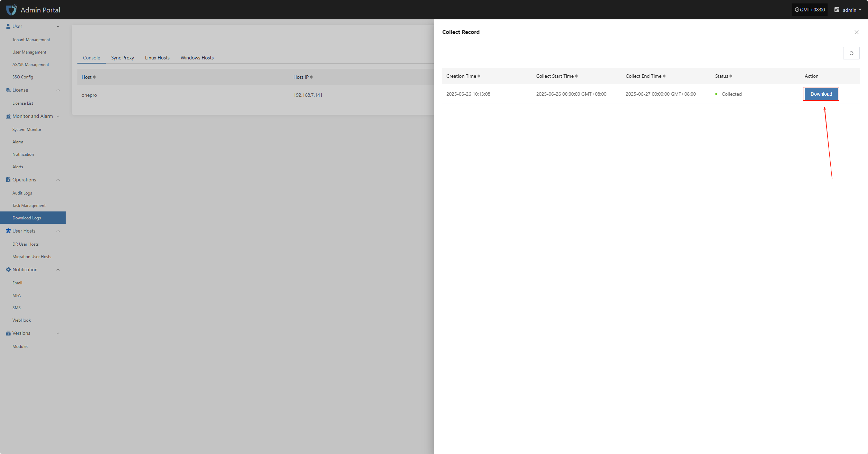The image size is (868, 454).
Task: Collapse the Operations menu section
Action: click(x=58, y=180)
